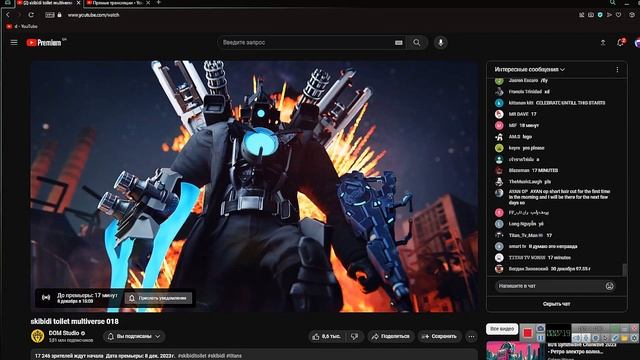
Task: Open a new browser tab
Action: [x=159, y=2]
